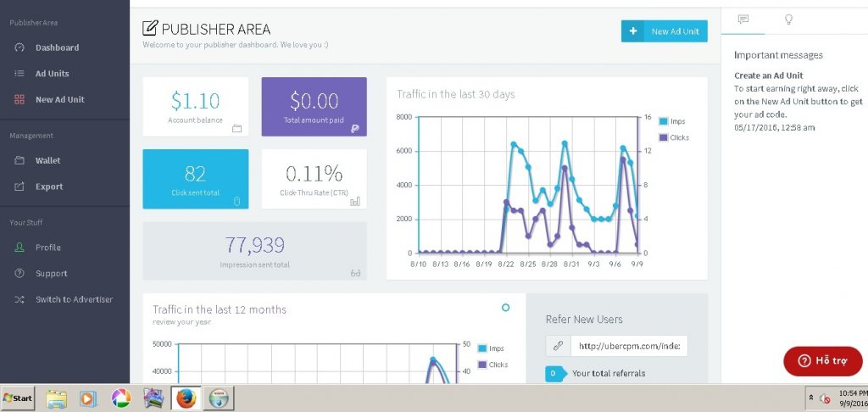Click the 77,939 impressions value
This screenshot has width=868, height=412.
pos(254,245)
